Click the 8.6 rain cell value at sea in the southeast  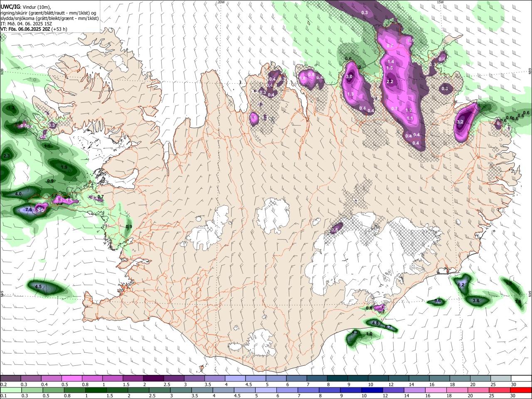click(x=438, y=300)
